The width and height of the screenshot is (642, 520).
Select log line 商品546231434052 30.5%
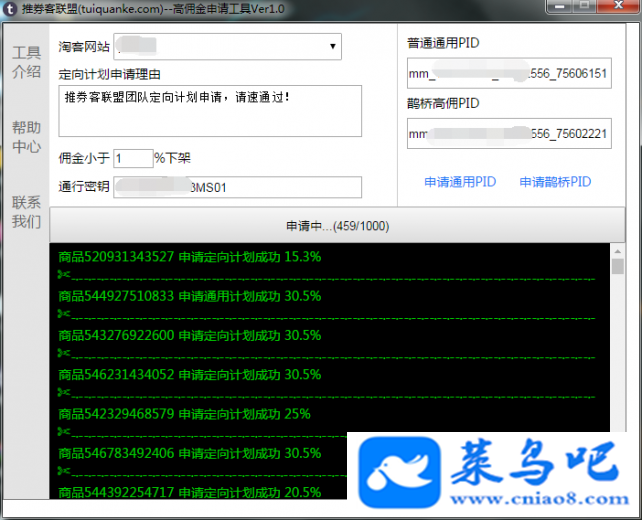pos(190,375)
